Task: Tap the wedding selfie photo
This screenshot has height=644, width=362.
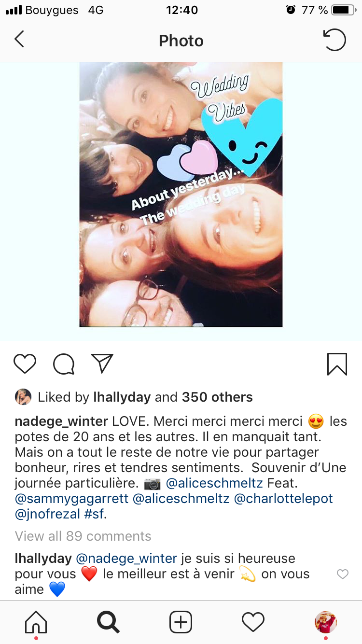Action: pyautogui.click(x=181, y=195)
